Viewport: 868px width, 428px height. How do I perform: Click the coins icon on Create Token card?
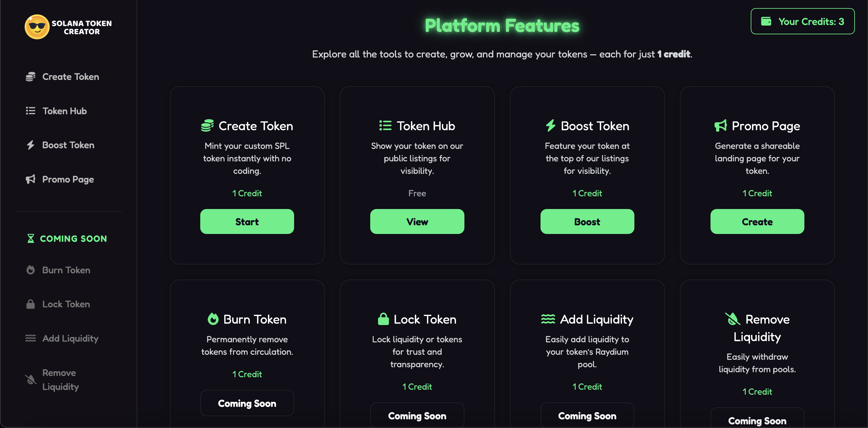207,126
